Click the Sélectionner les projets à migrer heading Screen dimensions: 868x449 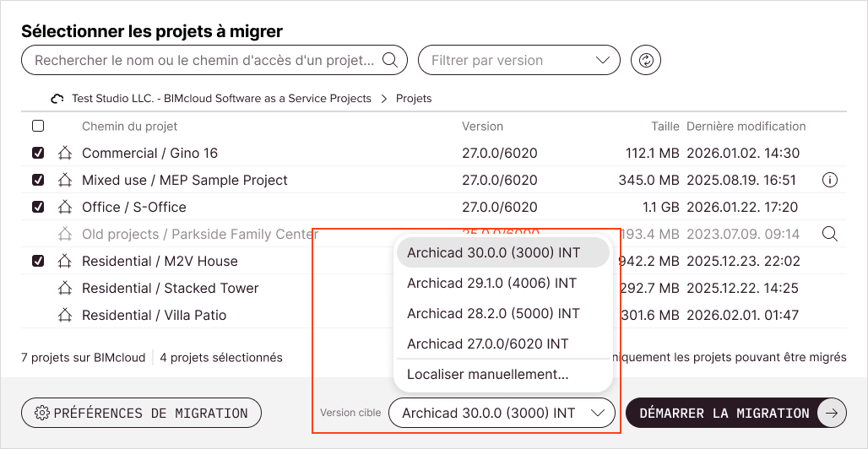(152, 31)
